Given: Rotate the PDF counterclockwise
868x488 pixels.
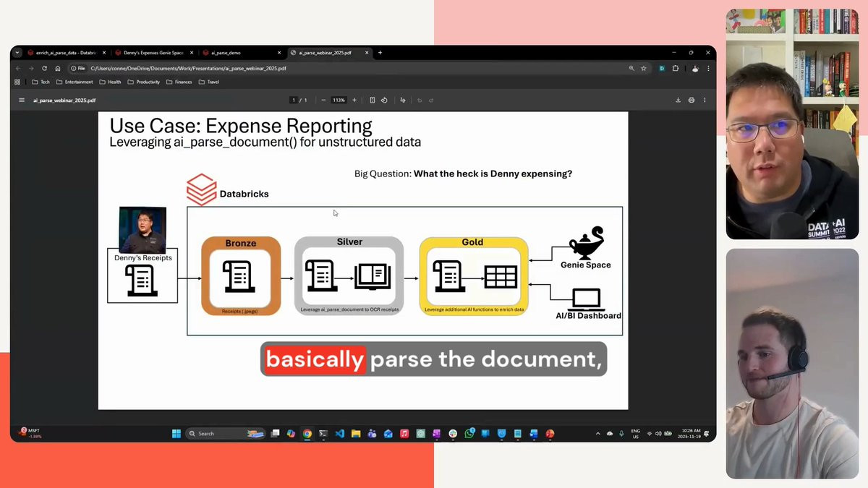Looking at the screenshot, I should (384, 100).
